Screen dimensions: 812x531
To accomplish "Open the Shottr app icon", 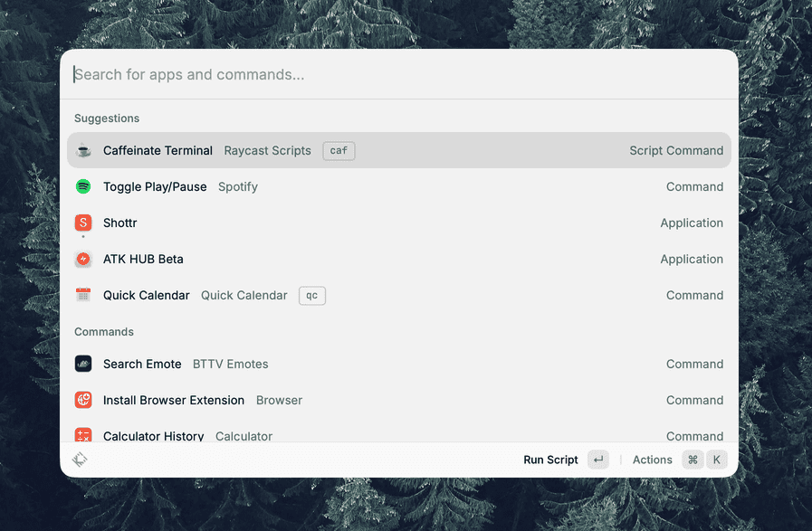I will (x=83, y=223).
